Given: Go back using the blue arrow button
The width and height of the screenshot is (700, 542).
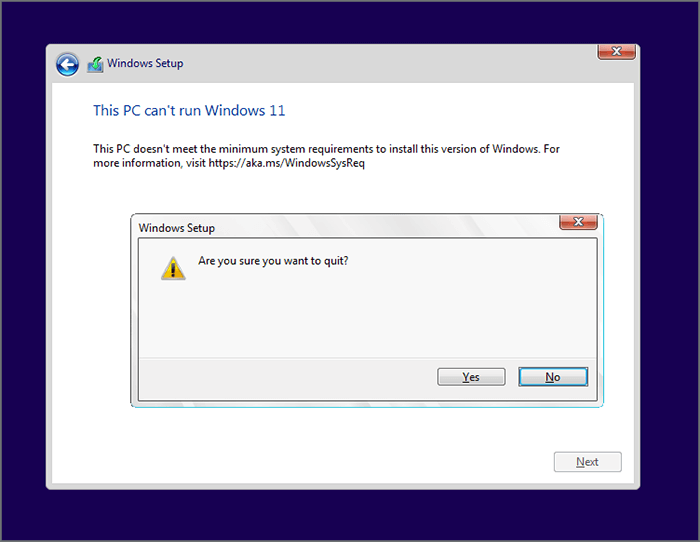Looking at the screenshot, I should pyautogui.click(x=67, y=65).
